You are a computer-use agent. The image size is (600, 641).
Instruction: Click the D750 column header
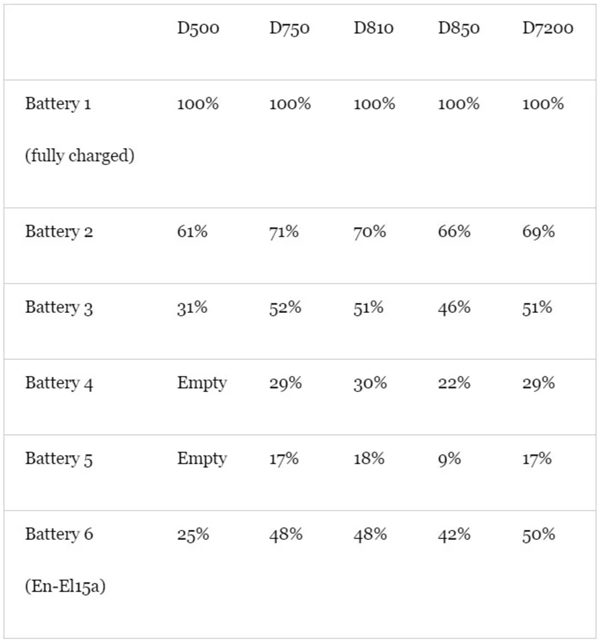(x=289, y=29)
